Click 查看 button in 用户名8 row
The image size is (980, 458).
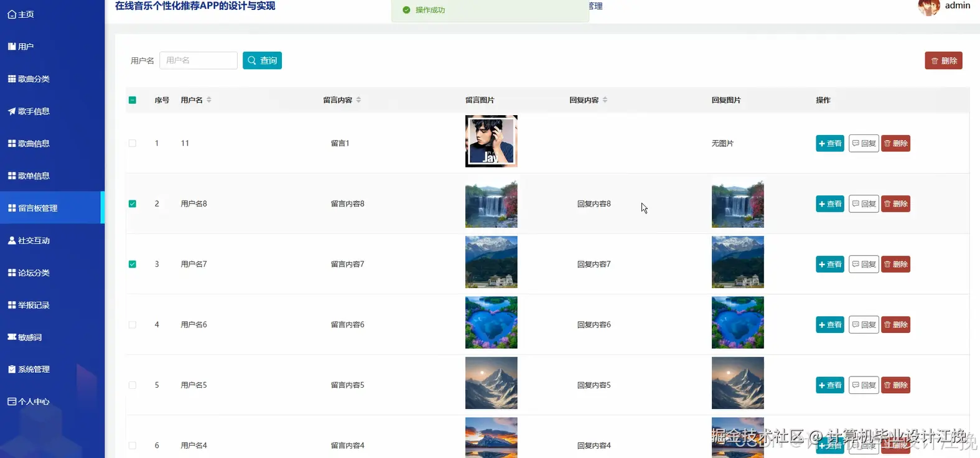tap(830, 203)
